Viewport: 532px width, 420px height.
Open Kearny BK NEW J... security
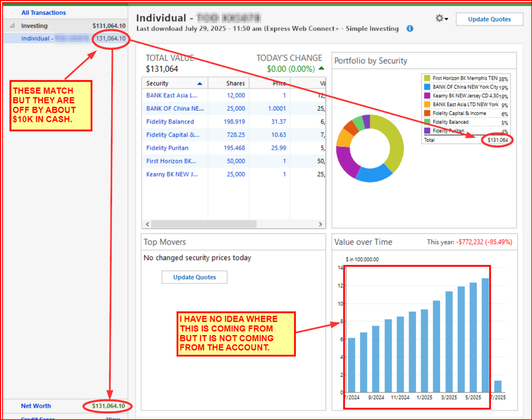click(172, 174)
